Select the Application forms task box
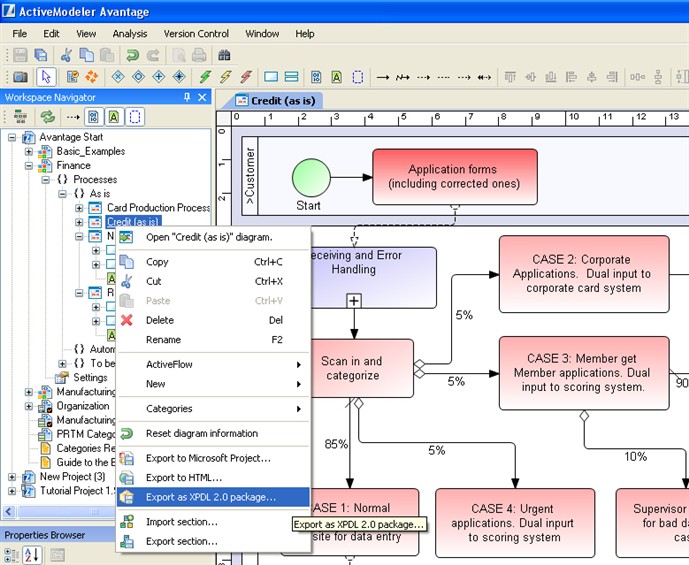The width and height of the screenshot is (689, 565). 455,177
